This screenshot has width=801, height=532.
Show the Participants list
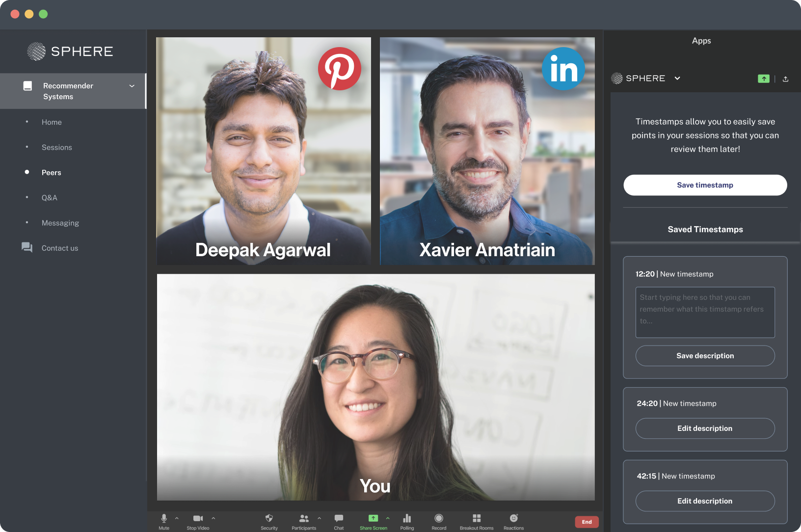[304, 521]
